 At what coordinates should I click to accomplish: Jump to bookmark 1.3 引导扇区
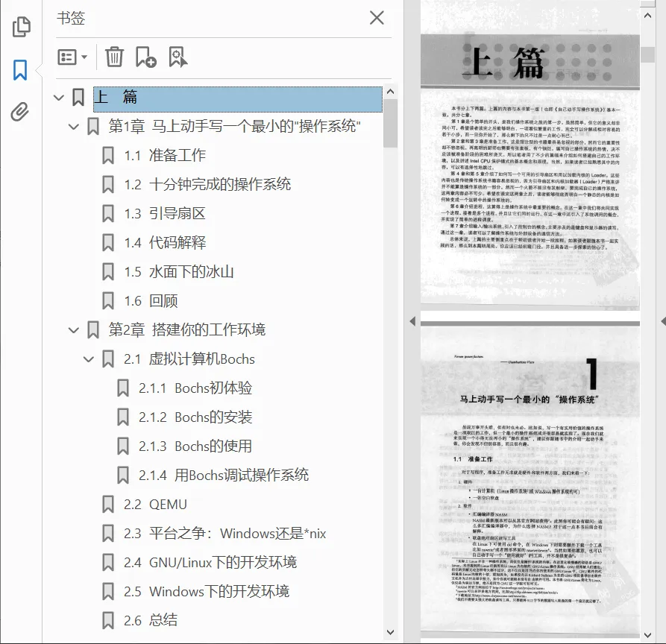click(x=165, y=213)
